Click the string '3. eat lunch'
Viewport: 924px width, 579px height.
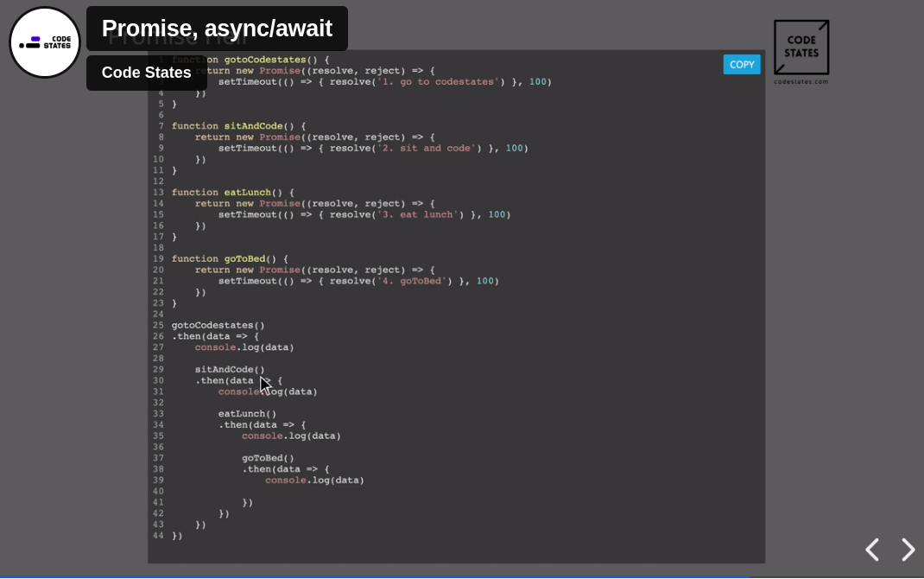point(419,214)
